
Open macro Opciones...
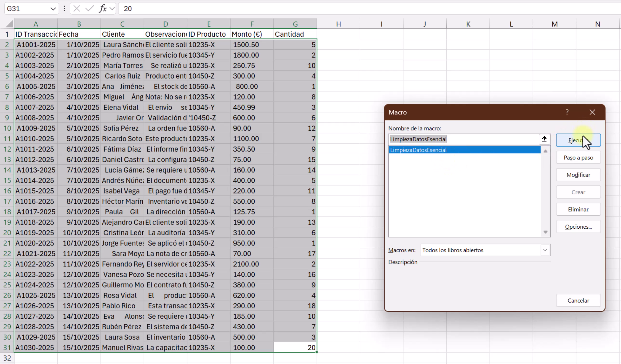point(578,226)
